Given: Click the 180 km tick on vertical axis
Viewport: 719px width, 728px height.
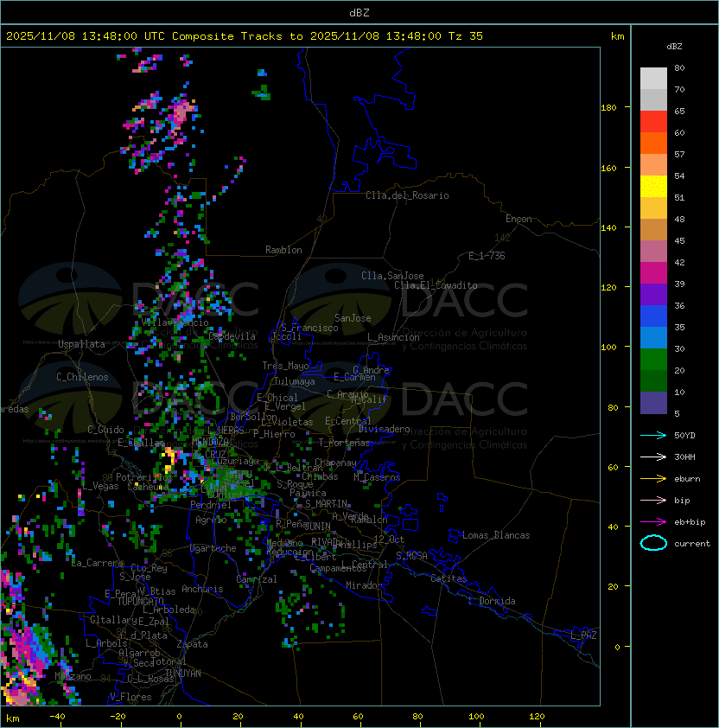Looking at the screenshot, I should [x=608, y=108].
